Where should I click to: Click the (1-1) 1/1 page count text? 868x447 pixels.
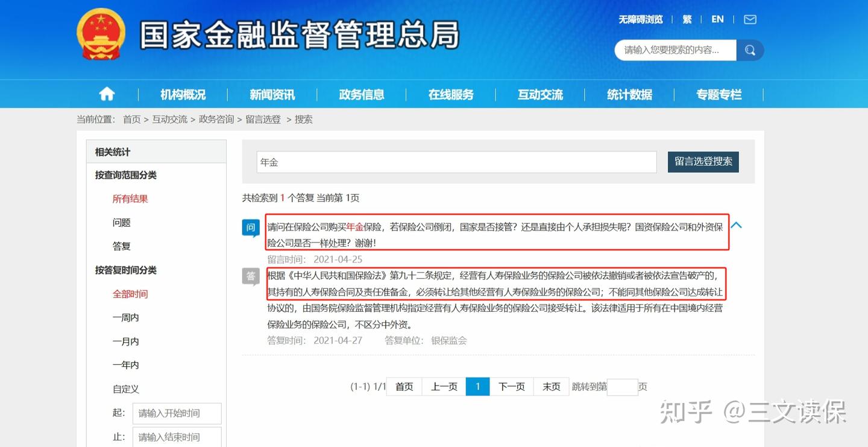click(368, 387)
